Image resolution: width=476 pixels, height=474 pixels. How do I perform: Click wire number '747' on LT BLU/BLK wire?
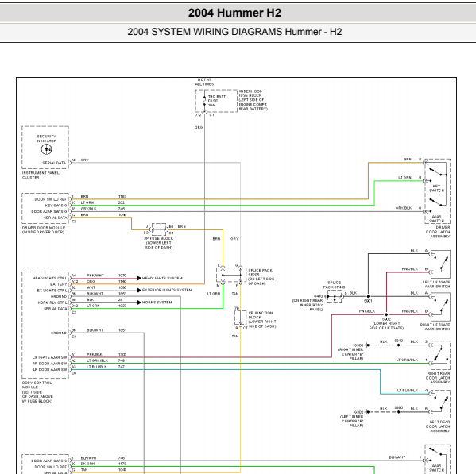[x=122, y=367]
